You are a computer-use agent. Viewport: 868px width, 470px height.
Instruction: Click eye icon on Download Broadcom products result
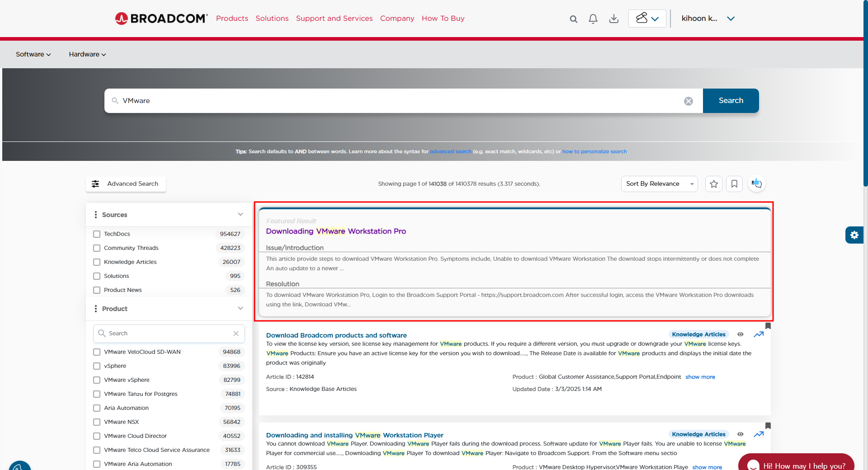pos(740,334)
